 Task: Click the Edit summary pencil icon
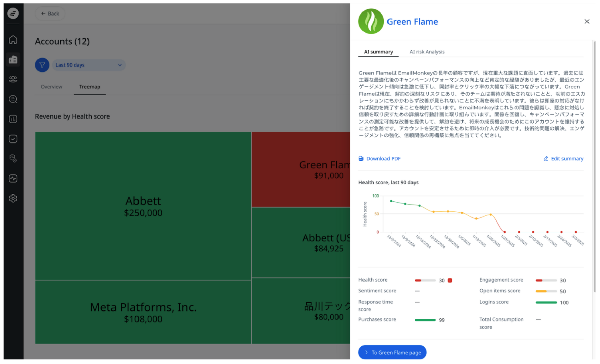pyautogui.click(x=546, y=159)
